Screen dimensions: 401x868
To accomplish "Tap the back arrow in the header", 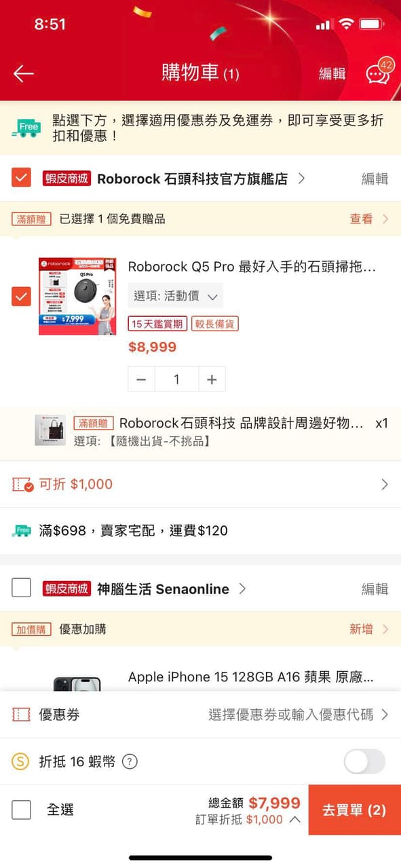I will [22, 74].
